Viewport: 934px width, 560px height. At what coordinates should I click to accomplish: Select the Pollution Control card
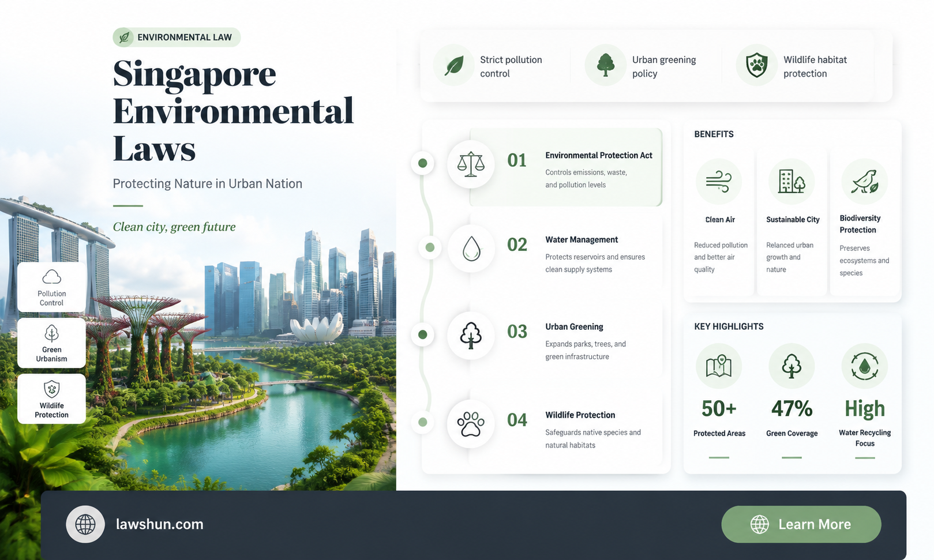52,287
